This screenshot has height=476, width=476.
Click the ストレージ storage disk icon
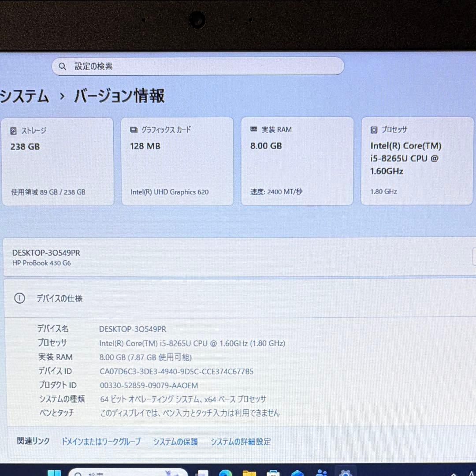pyautogui.click(x=14, y=130)
